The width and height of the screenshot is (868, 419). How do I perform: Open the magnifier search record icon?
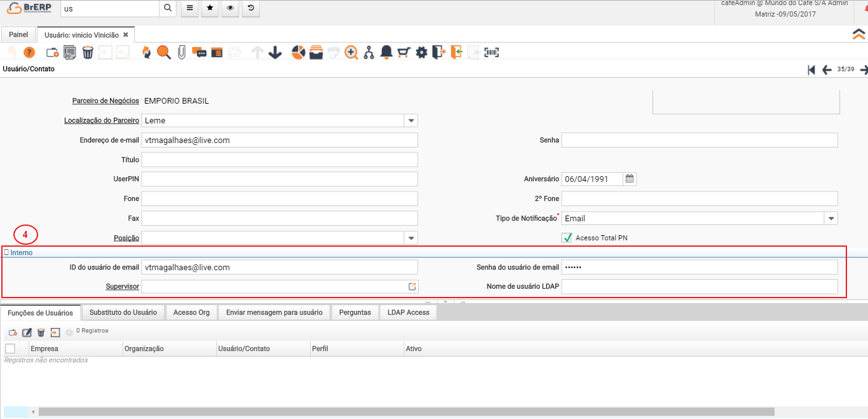[164, 53]
